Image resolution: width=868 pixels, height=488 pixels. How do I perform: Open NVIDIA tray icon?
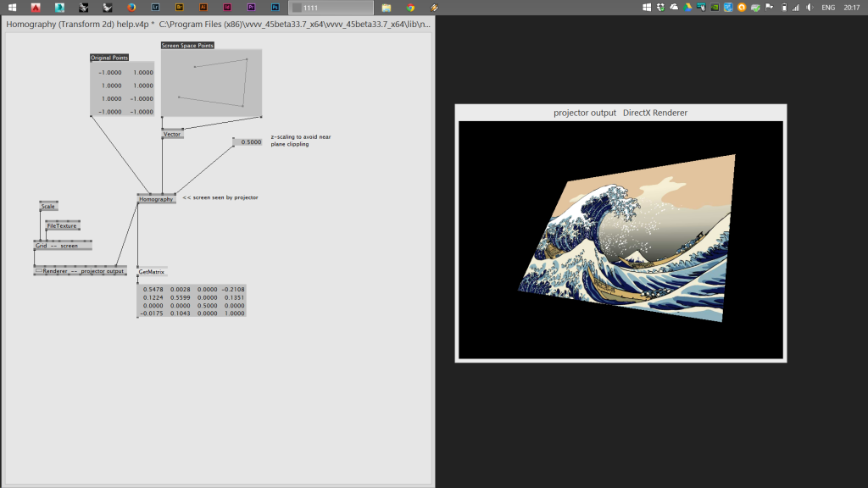715,7
